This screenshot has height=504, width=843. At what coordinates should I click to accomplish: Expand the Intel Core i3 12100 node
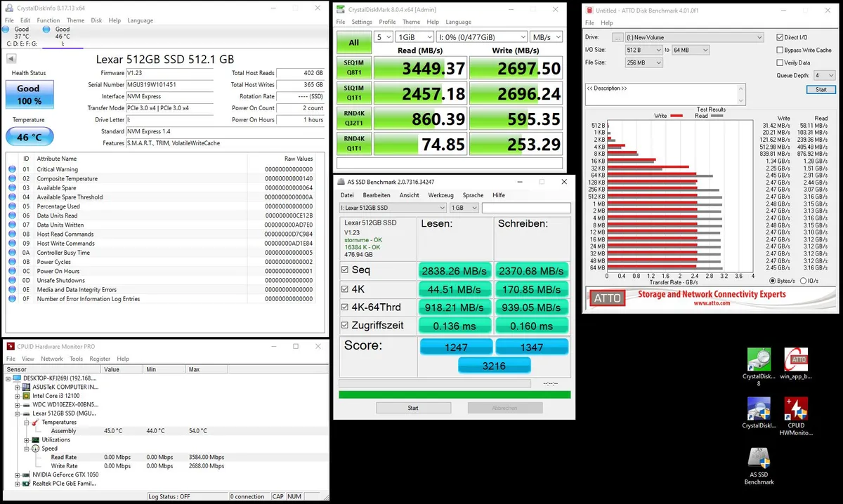point(17,396)
